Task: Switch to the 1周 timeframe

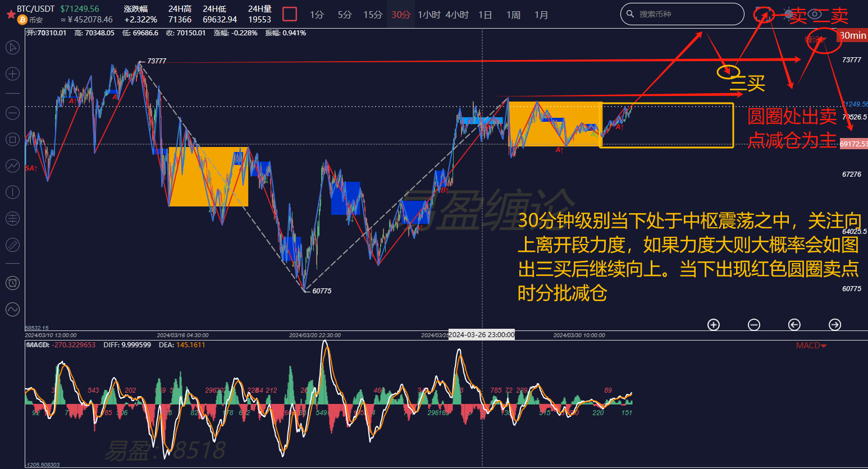Action: [x=513, y=15]
